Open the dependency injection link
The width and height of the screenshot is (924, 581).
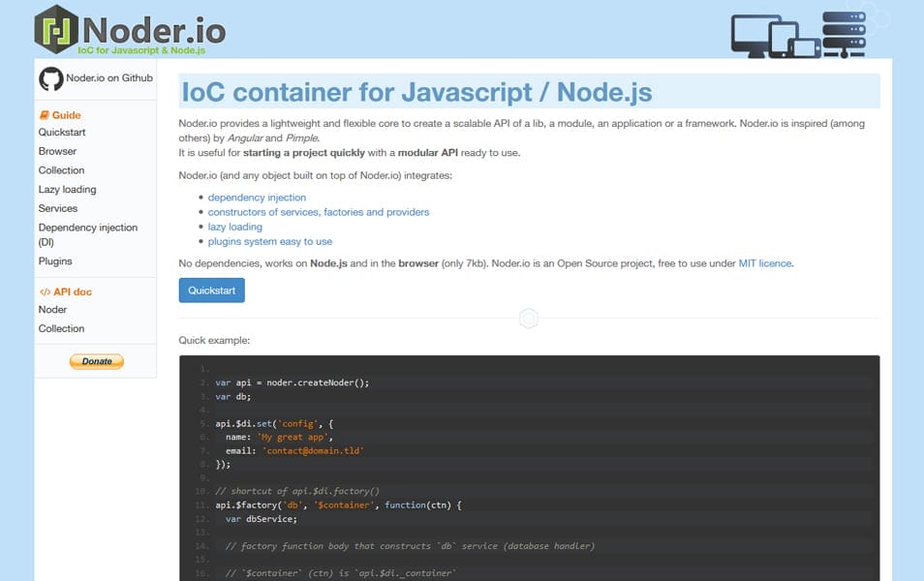point(257,197)
